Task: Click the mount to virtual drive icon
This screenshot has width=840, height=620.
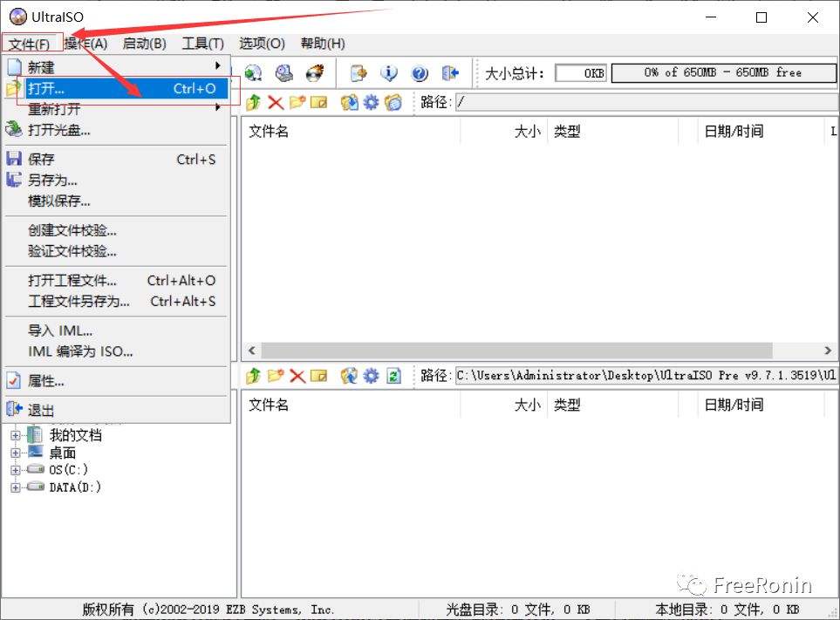Action: pos(284,73)
